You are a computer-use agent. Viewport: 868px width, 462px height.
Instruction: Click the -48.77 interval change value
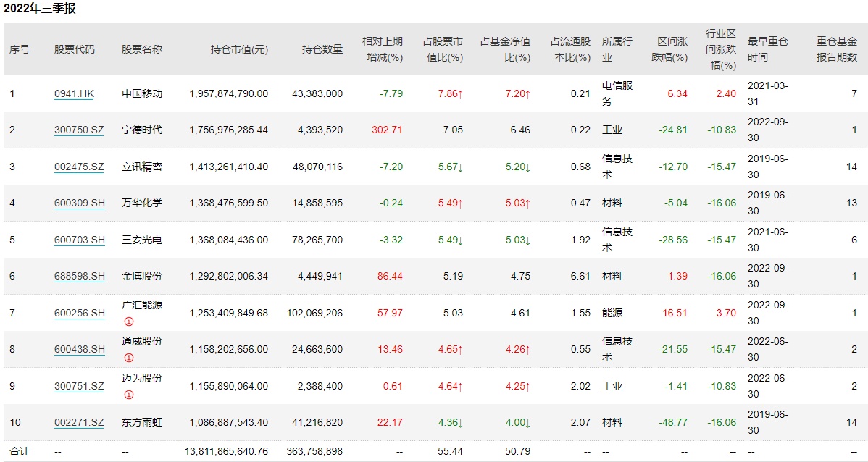[673, 422]
